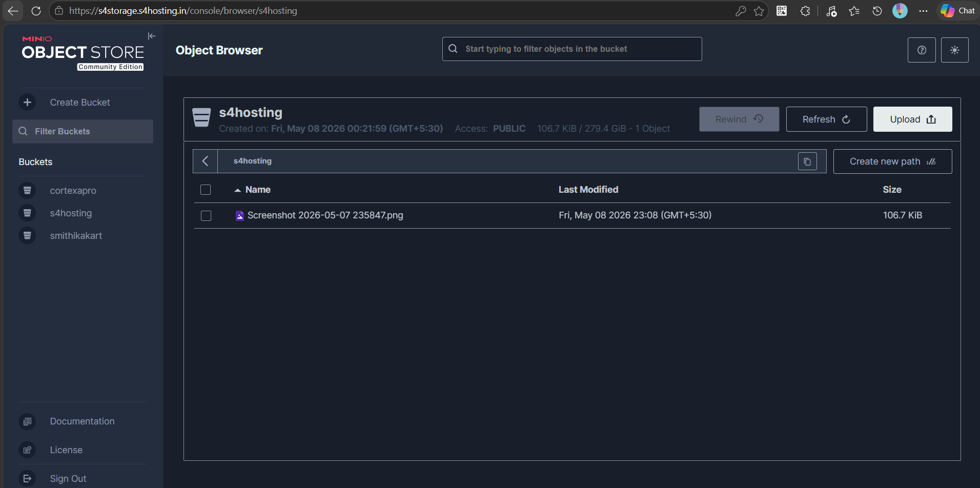Click the Sign Out icon
The height and width of the screenshot is (488, 980).
tap(27, 479)
